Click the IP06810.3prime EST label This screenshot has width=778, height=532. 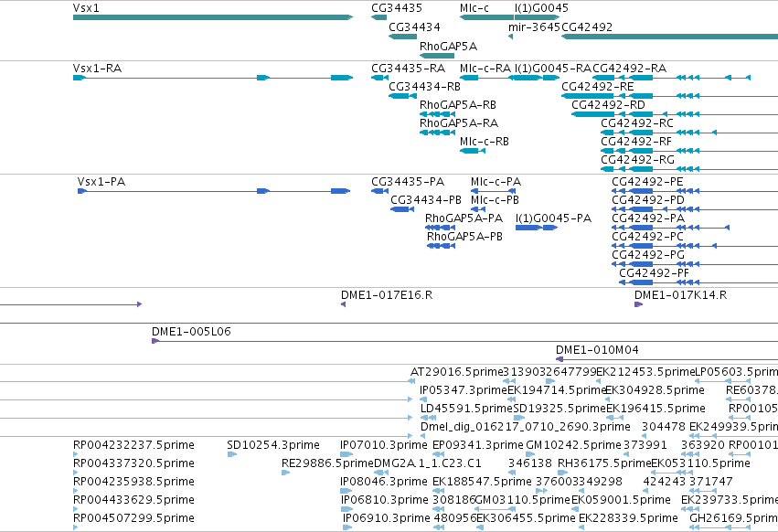tap(385, 500)
